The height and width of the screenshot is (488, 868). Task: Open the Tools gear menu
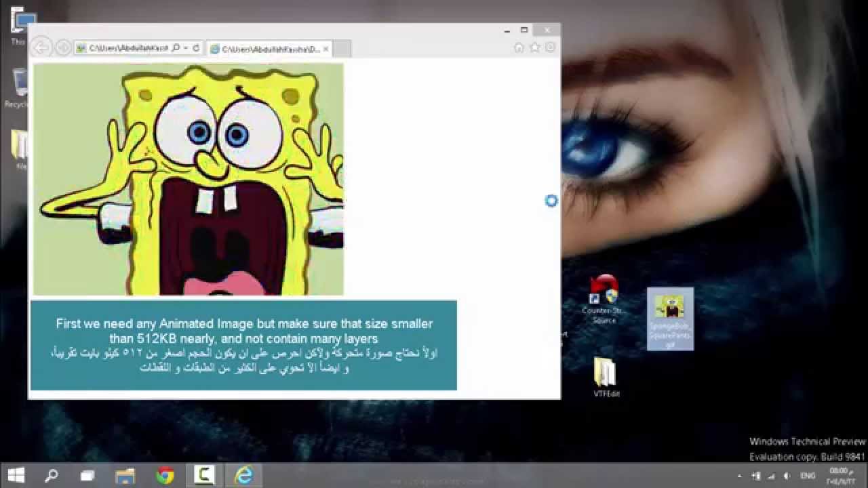[550, 47]
